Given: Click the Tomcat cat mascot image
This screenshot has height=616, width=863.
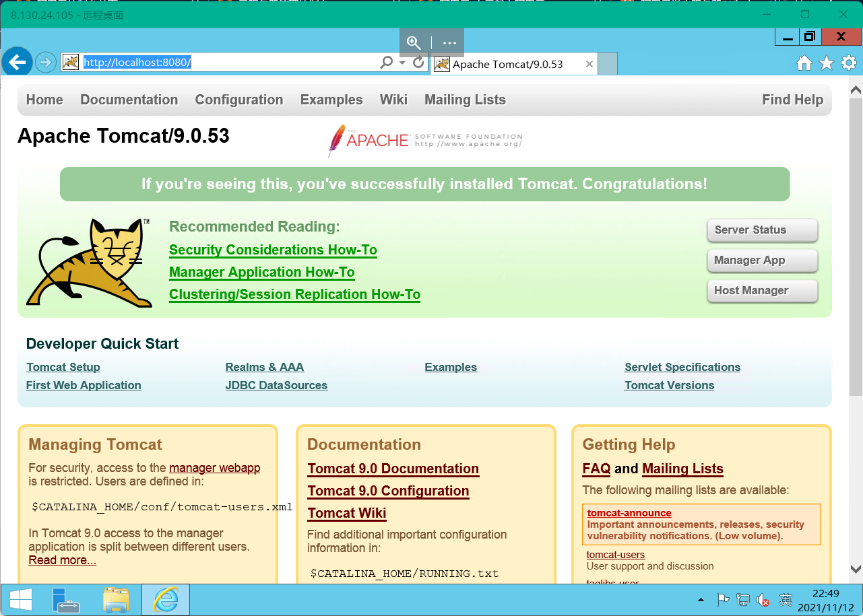Looking at the screenshot, I should pos(89,262).
